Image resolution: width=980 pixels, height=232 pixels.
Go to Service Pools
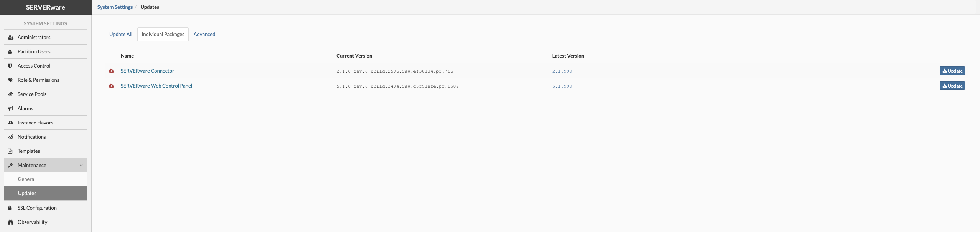click(x=45, y=94)
